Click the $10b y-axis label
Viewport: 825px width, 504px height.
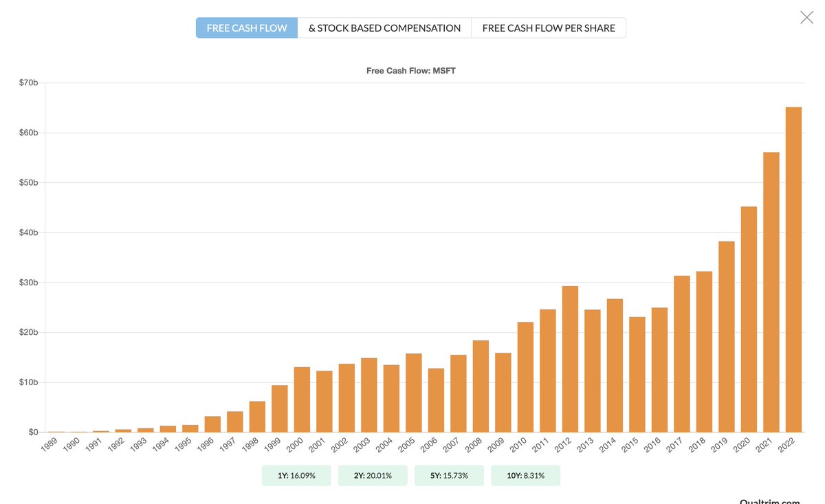(x=28, y=382)
